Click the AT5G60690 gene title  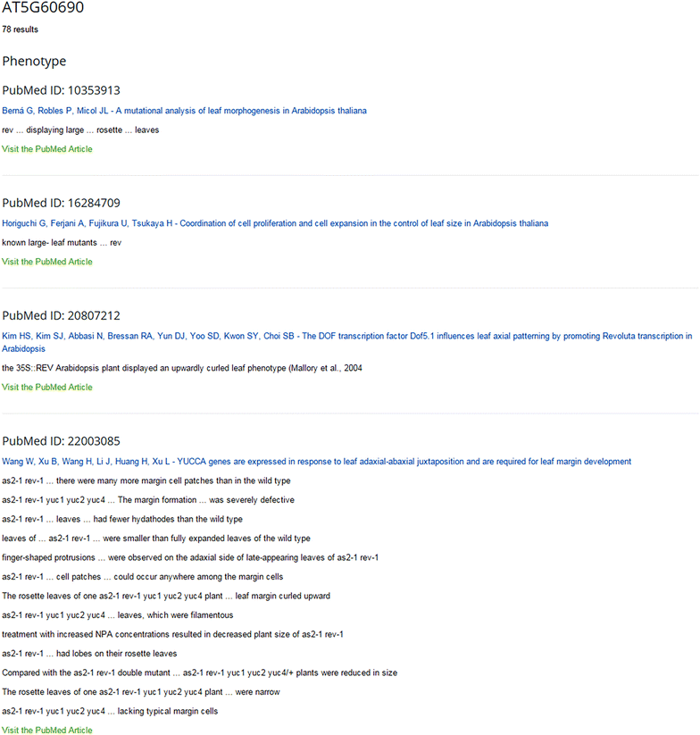pos(43,7)
